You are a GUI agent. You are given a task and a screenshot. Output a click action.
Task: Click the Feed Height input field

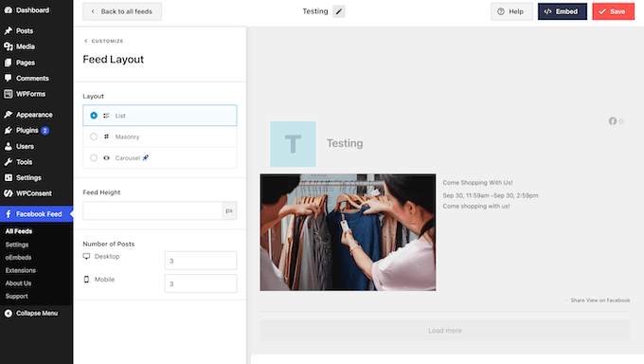pyautogui.click(x=152, y=210)
